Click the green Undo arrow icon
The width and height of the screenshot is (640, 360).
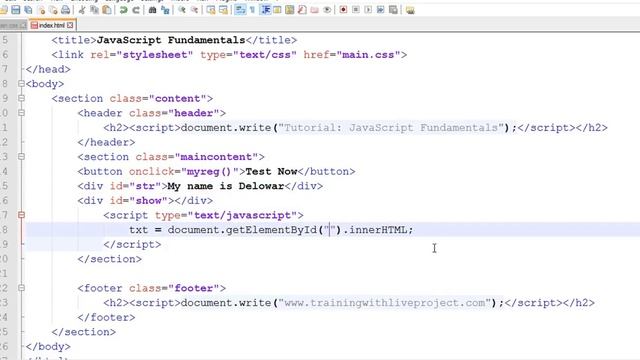(123, 10)
